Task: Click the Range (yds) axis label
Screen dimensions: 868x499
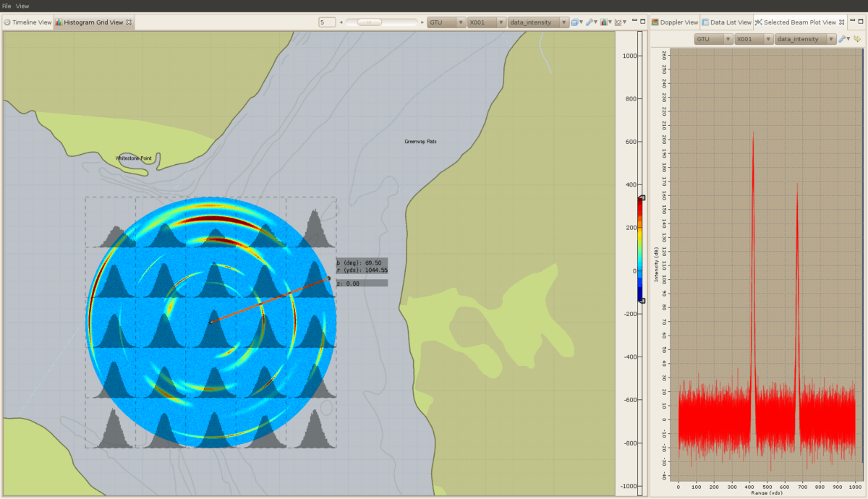Action: [x=767, y=493]
